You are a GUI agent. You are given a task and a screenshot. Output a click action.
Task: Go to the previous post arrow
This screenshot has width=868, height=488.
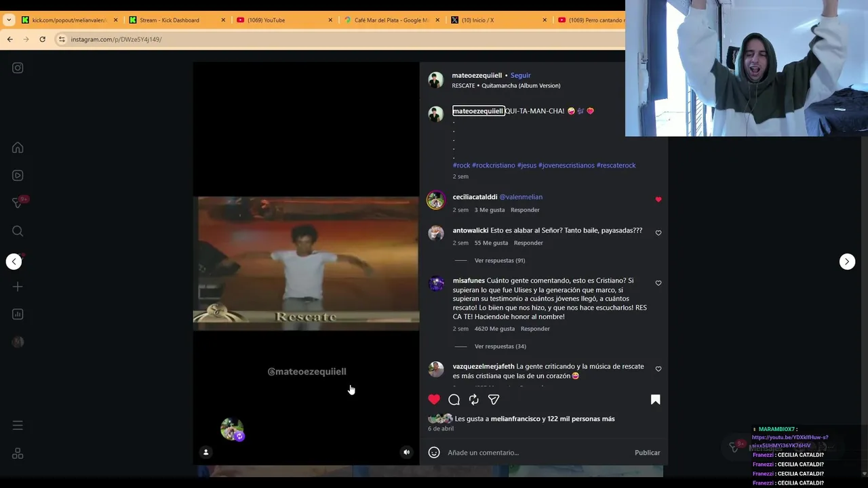[14, 262]
